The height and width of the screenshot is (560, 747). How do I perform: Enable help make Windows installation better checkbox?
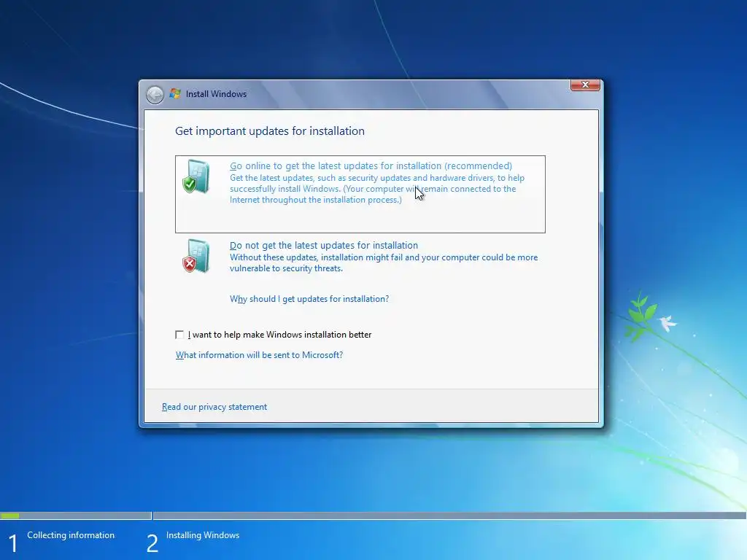click(x=179, y=335)
